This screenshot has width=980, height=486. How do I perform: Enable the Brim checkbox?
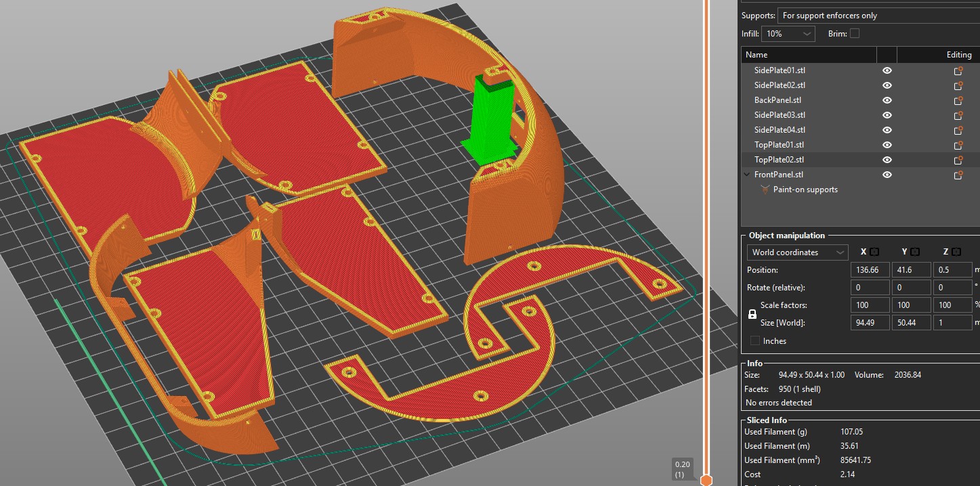(x=855, y=33)
